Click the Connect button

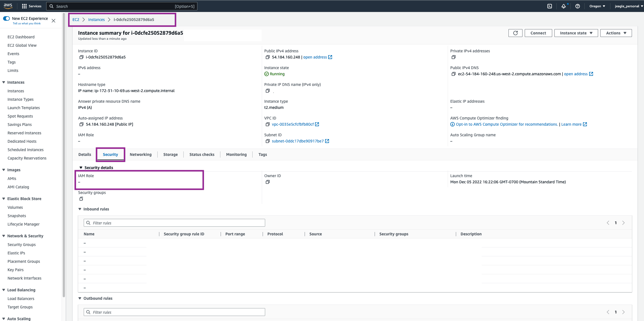point(538,33)
